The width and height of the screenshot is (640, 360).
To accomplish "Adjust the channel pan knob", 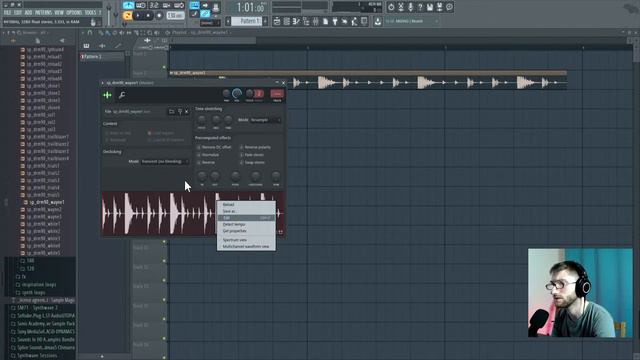I will [x=227, y=94].
